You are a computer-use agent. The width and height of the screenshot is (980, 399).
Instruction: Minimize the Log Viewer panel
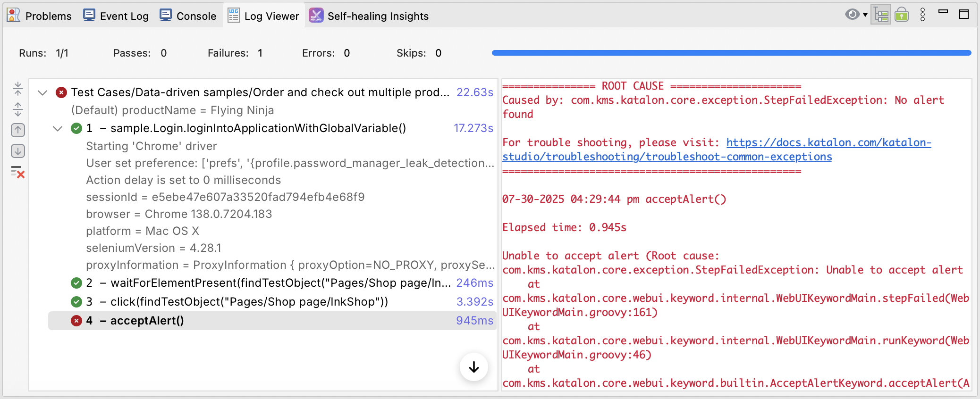pyautogui.click(x=943, y=12)
